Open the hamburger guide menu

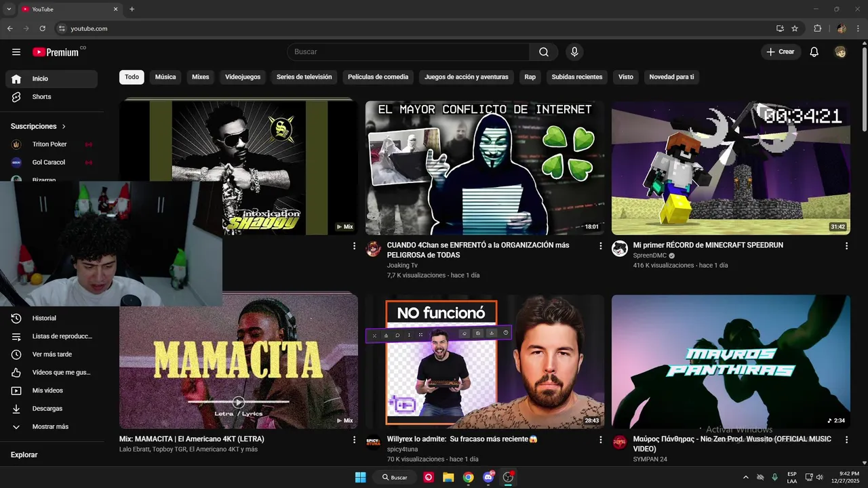pos(16,52)
